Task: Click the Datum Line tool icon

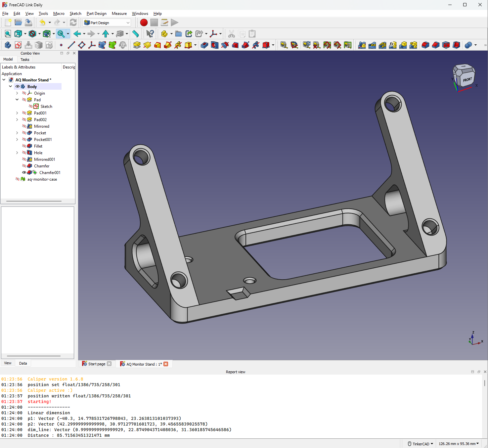Action: 71,45
